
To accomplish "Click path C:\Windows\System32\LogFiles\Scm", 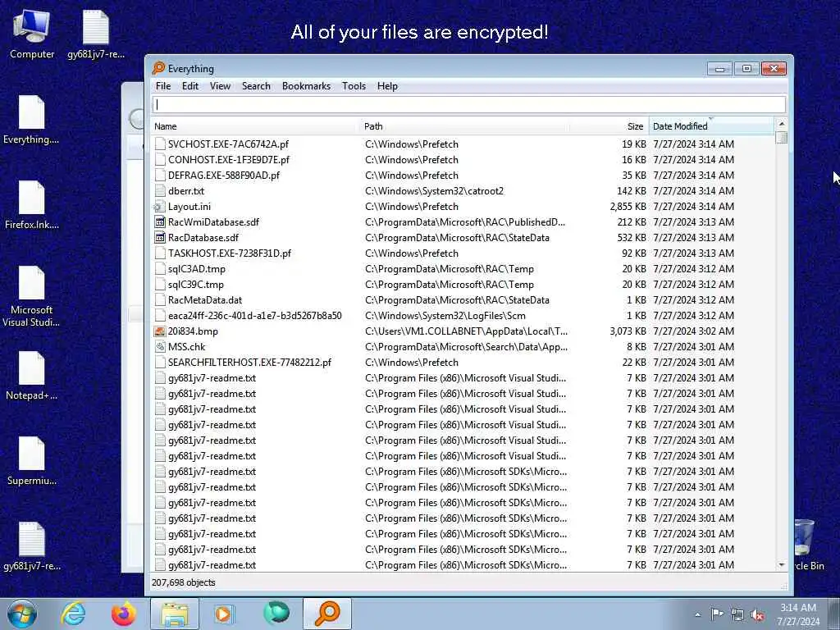I will point(445,316).
